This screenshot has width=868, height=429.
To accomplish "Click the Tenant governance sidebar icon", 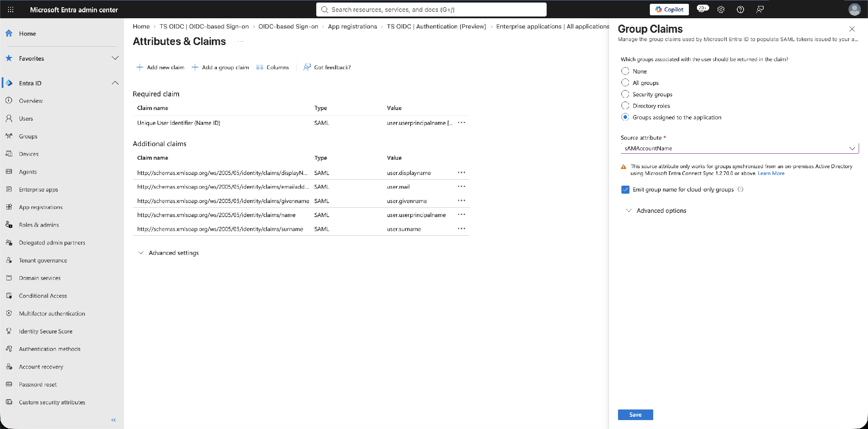I will tap(9, 260).
